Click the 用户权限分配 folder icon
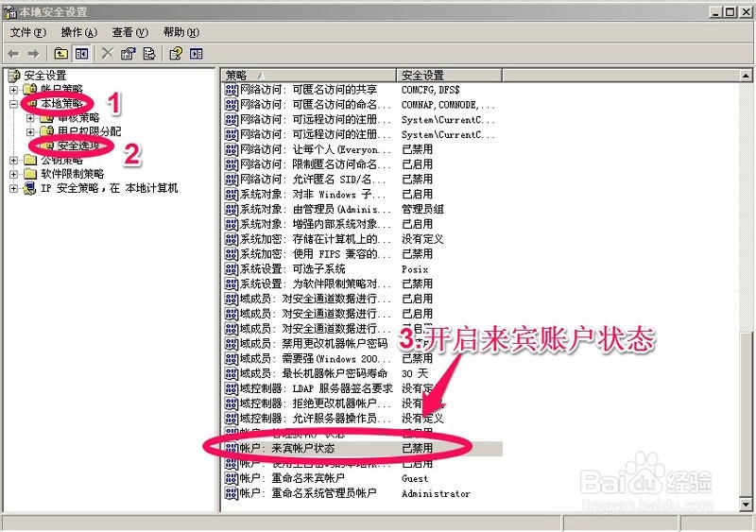The width and height of the screenshot is (756, 532). pos(46,131)
